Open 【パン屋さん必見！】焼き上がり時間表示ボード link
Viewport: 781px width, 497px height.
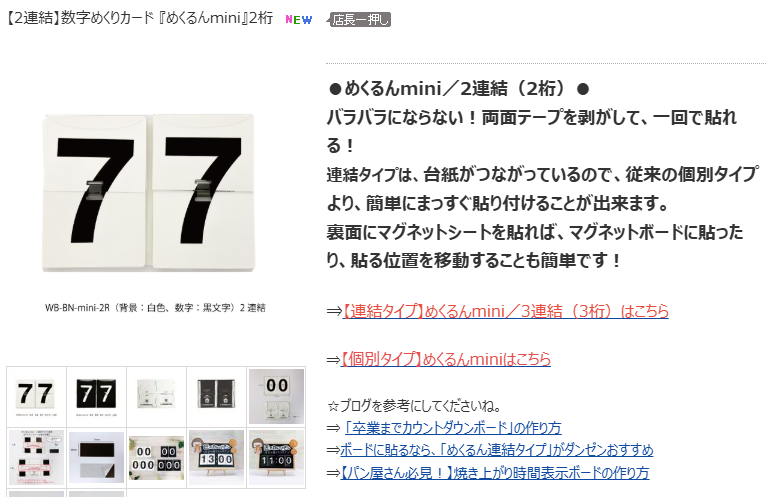(x=495, y=472)
